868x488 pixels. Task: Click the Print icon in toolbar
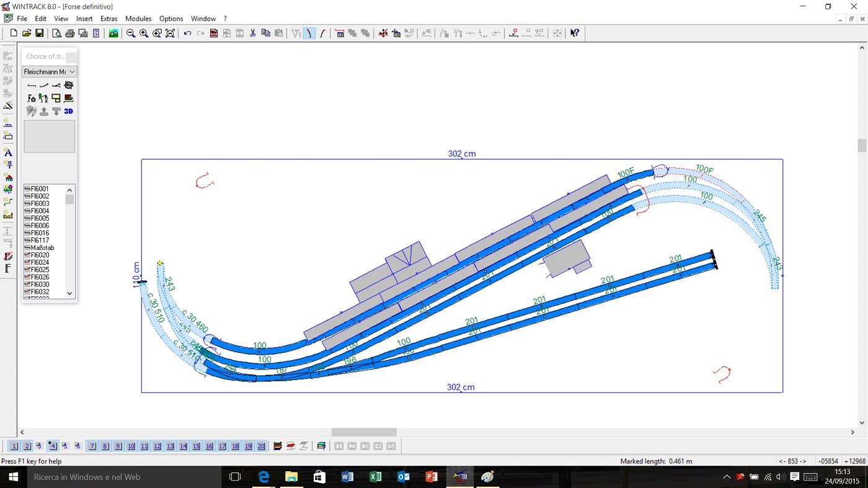click(70, 33)
